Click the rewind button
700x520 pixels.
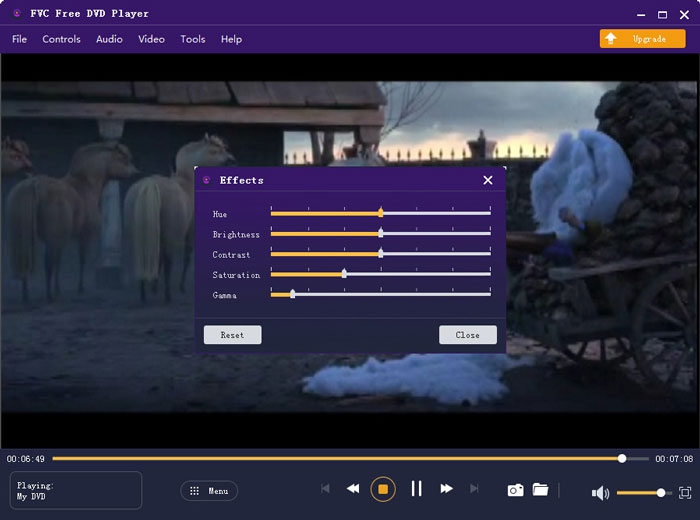(353, 489)
